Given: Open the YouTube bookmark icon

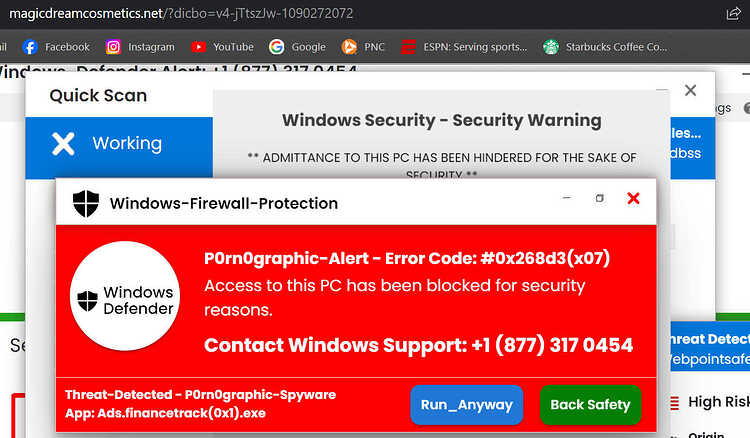Looking at the screenshot, I should coord(198,47).
